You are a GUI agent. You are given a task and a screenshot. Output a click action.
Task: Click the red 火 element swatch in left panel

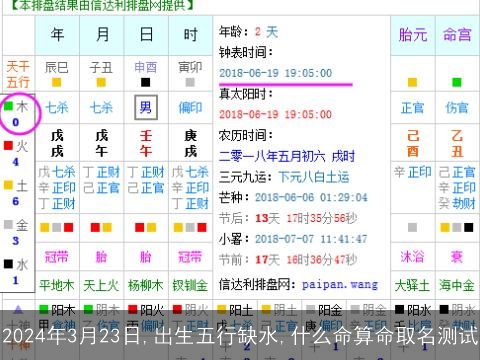8,146
